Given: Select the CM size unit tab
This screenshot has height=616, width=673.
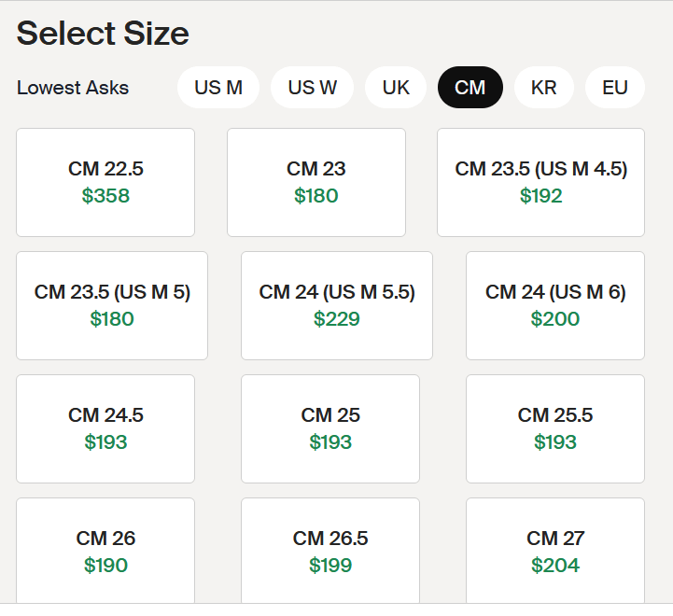Looking at the screenshot, I should pyautogui.click(x=470, y=88).
